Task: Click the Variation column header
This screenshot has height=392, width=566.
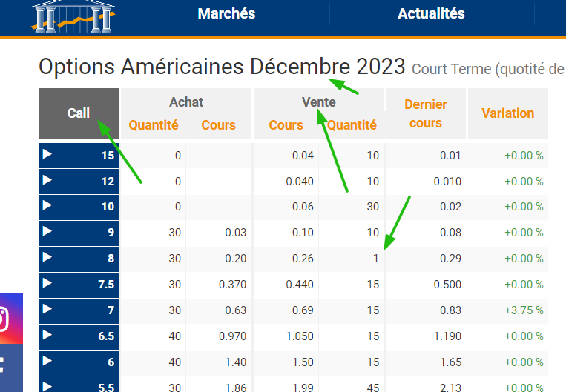Action: pos(507,113)
